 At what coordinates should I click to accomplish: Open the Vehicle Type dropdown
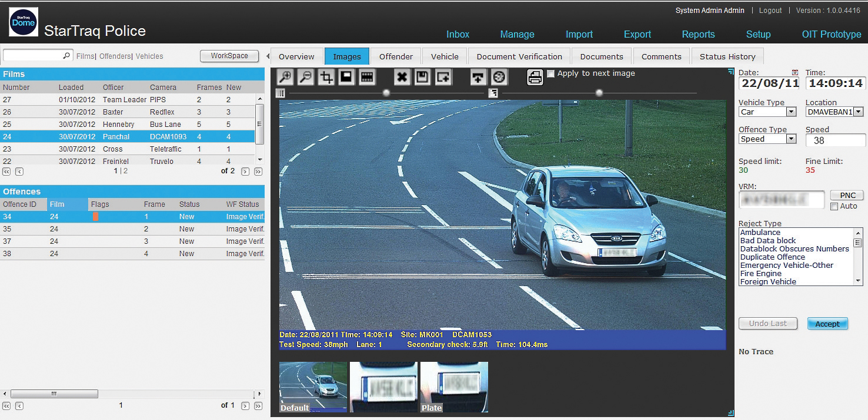(x=791, y=112)
